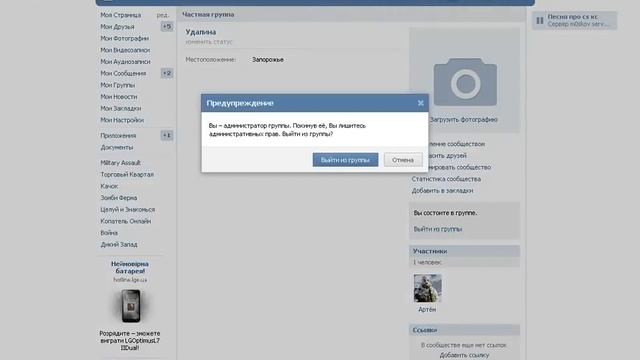Open Артём's avatar thumbnail

point(427,288)
